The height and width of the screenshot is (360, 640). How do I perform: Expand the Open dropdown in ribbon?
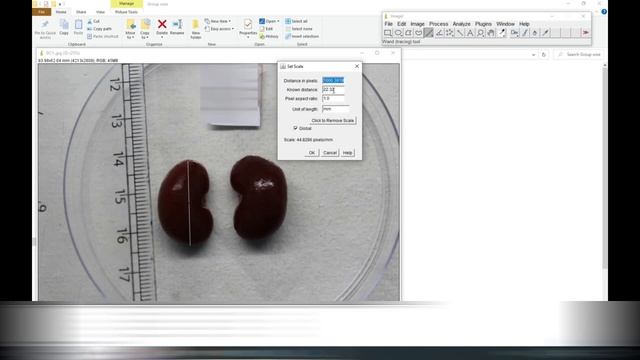(278, 21)
